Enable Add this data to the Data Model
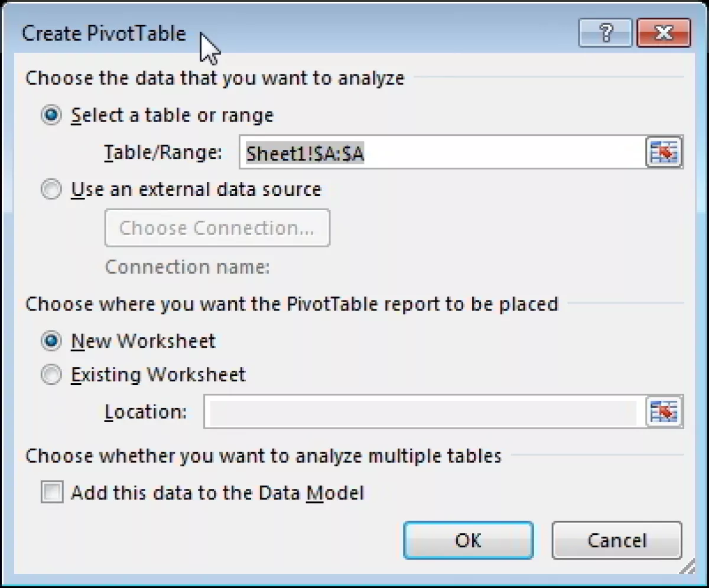The height and width of the screenshot is (588, 709). click(x=51, y=492)
